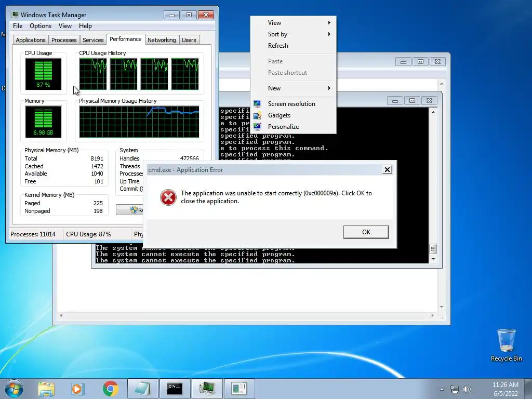Click the Handles value 472566
532x399 pixels.
(189, 158)
